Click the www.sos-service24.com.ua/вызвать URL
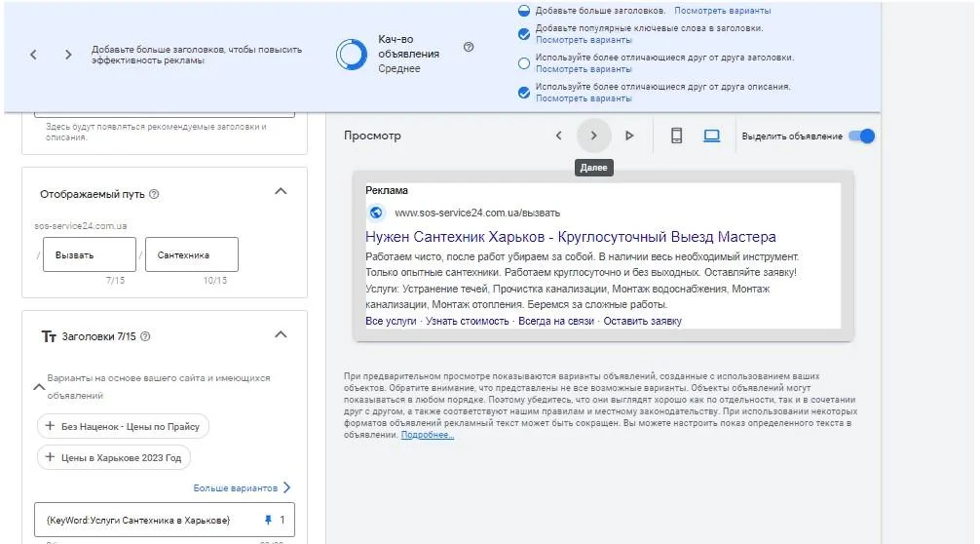The image size is (980, 544). tap(477, 213)
